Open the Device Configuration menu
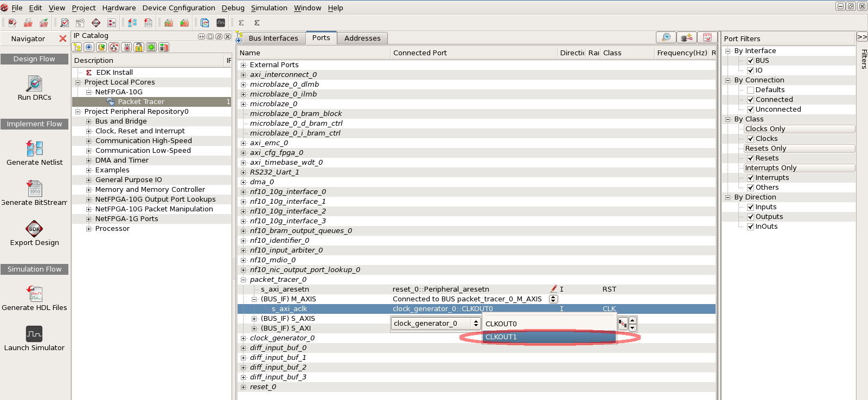The image size is (868, 400). point(178,8)
